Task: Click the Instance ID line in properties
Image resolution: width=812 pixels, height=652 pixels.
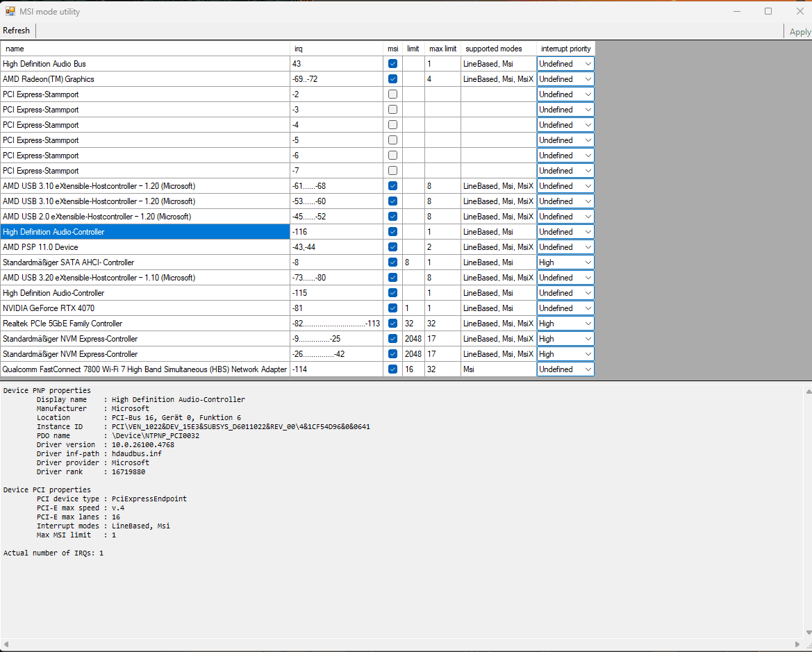Action: click(203, 427)
